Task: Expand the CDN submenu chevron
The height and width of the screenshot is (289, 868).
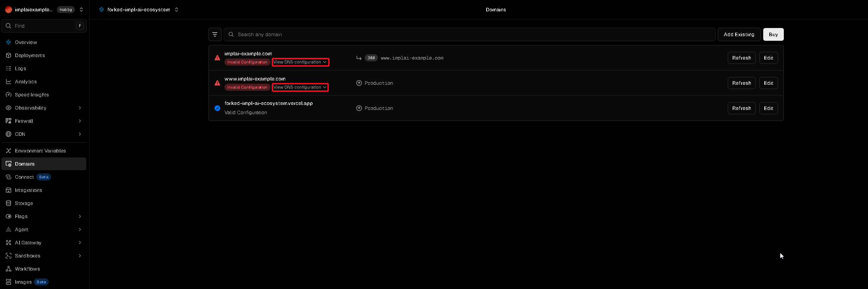Action: pyautogui.click(x=80, y=134)
